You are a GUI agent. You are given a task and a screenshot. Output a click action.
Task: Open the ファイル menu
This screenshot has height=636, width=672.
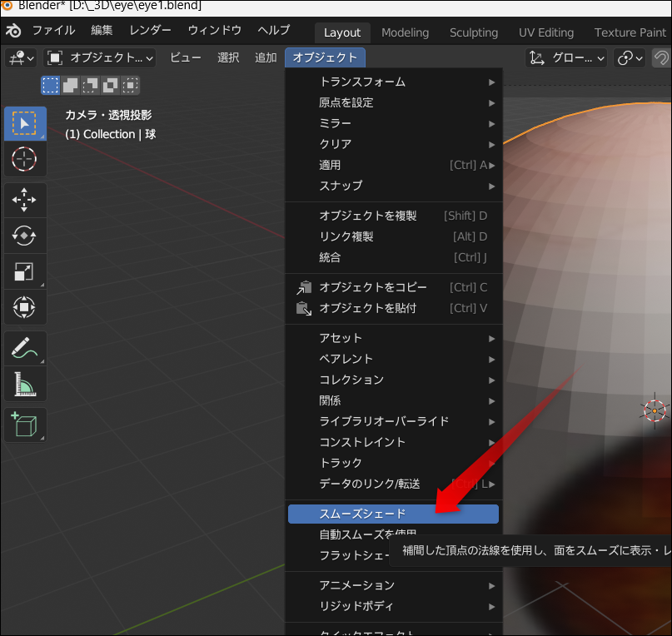(x=53, y=31)
